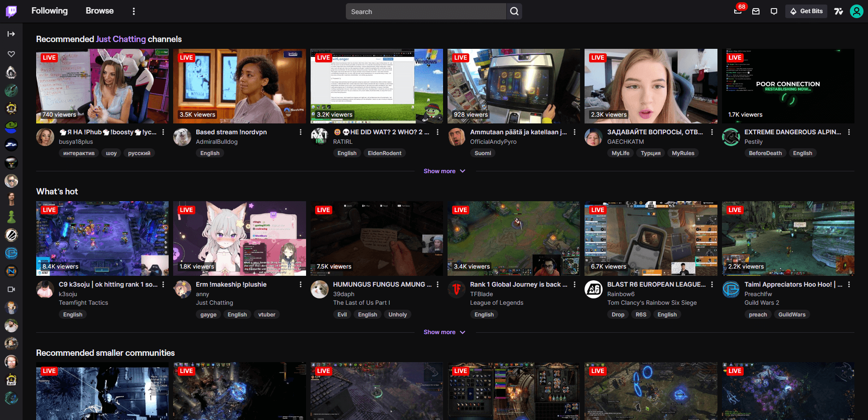Open k3soju Teamfight Tactics stream thumbnail

coord(102,238)
